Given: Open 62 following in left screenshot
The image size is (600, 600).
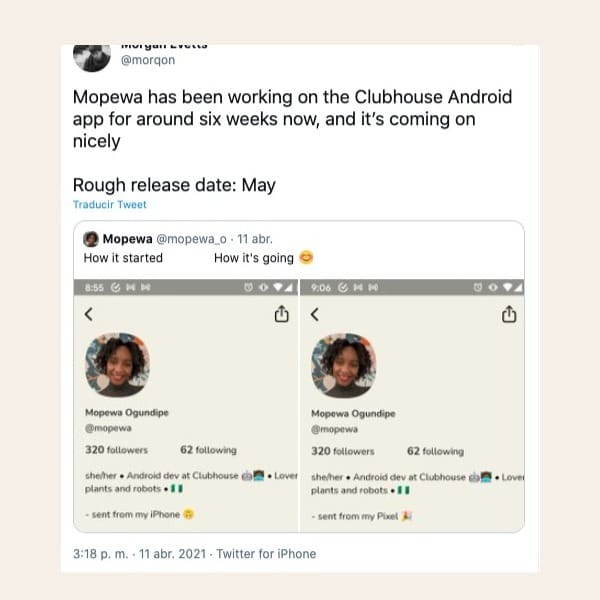Looking at the screenshot, I should [208, 451].
